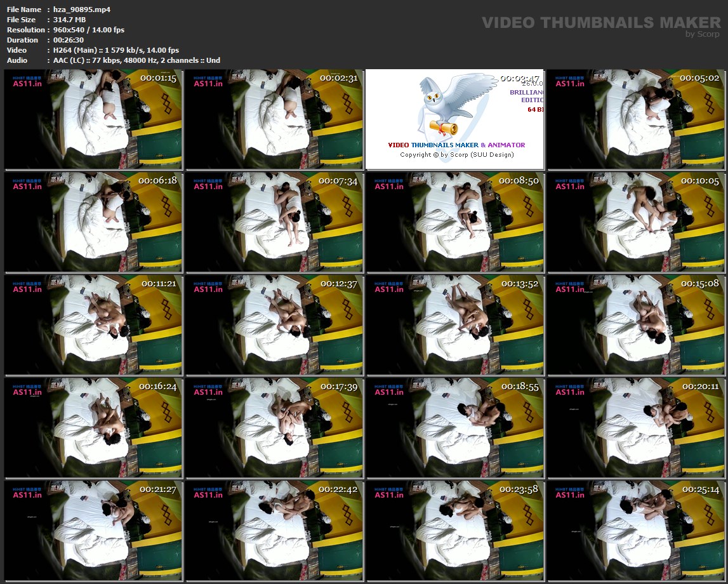Pick the thumbnail stamped 00:22:42

[x=274, y=531]
